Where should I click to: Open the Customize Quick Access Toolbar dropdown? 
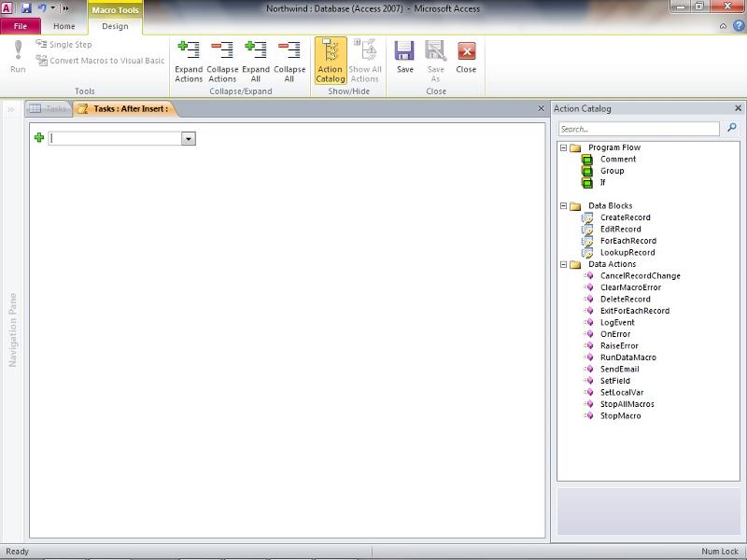[65, 8]
